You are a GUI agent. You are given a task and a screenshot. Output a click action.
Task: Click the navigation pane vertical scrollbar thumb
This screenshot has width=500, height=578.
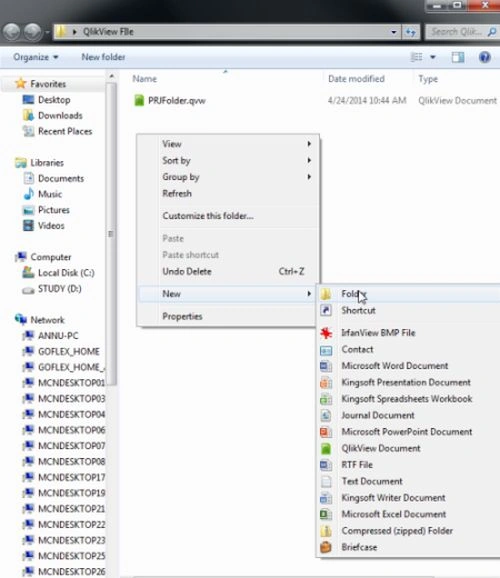[112, 234]
